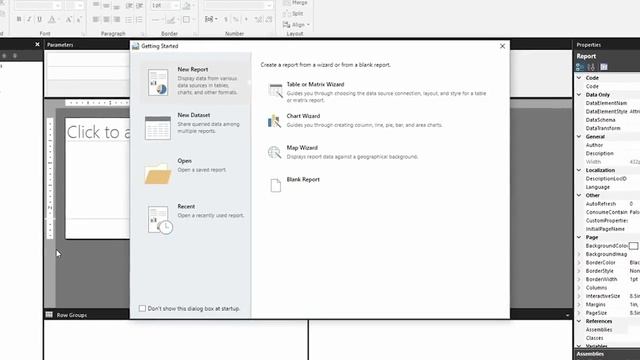Image resolution: width=640 pixels, height=360 pixels.
Task: Open the Align dropdown in Layout group
Action: coord(296,25)
